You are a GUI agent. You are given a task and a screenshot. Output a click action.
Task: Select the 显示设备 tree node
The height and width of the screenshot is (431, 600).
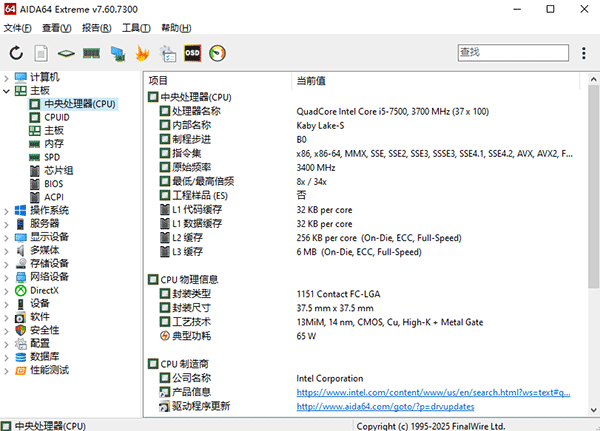click(x=49, y=237)
